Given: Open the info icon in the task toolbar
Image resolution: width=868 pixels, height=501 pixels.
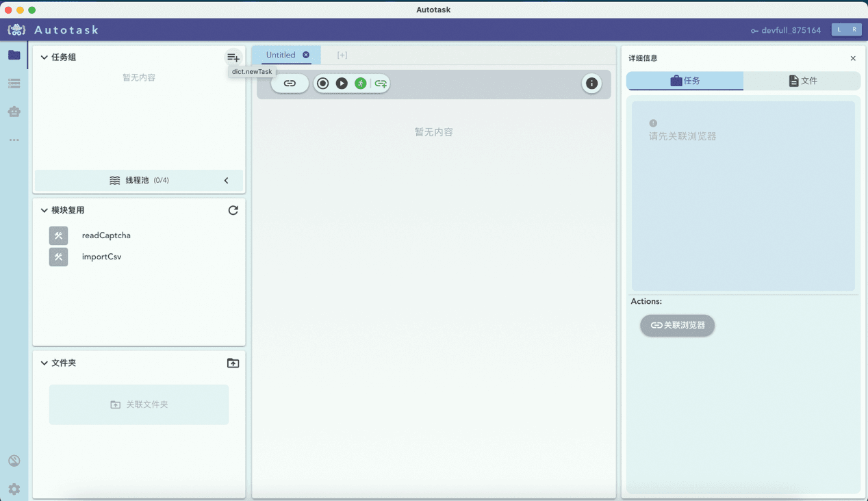Looking at the screenshot, I should [x=591, y=83].
